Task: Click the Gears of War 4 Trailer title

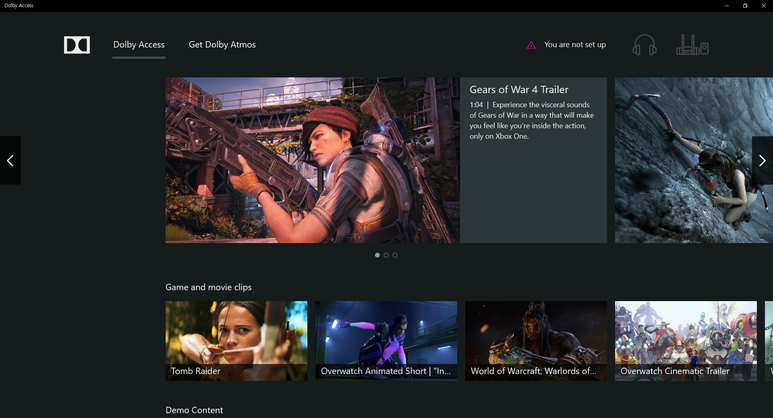Action: [x=519, y=90]
